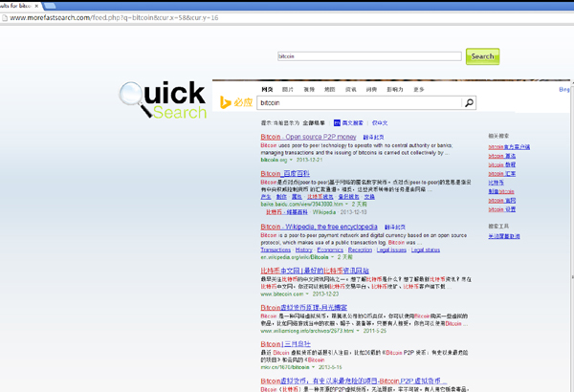Click the magnifier icon in the Bing search box

469,103
